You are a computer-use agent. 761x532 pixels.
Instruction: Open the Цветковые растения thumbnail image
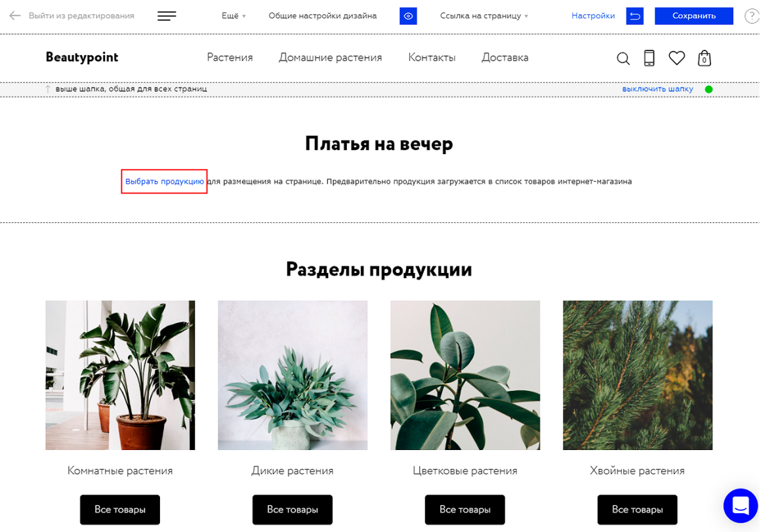[x=465, y=375]
